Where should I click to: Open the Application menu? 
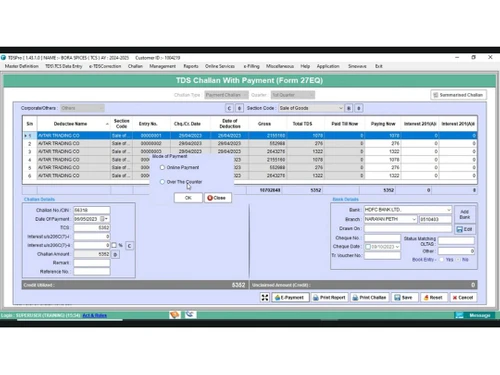pos(328,66)
